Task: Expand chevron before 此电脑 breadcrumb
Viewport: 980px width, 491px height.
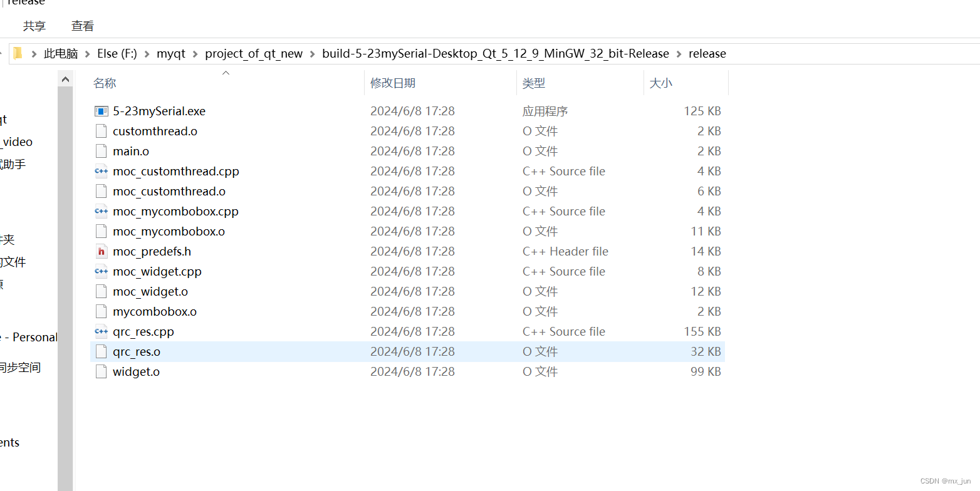Action: coord(34,54)
